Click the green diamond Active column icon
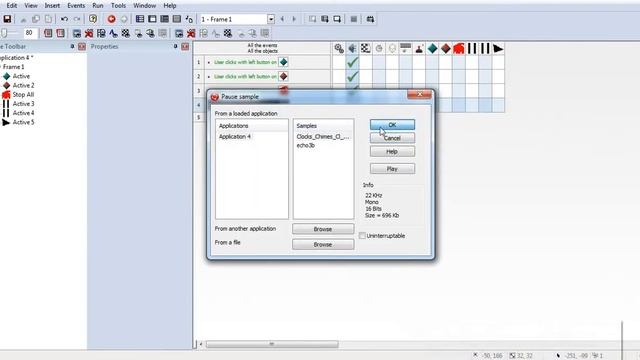 [x=432, y=49]
